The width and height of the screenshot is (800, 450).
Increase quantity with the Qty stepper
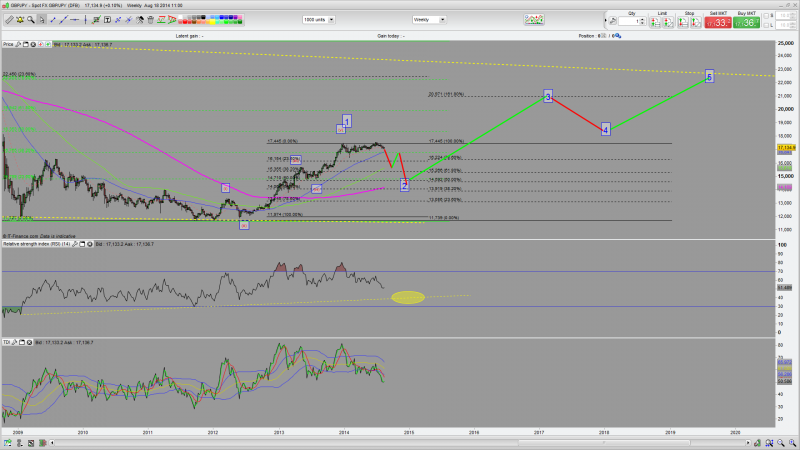pos(643,19)
